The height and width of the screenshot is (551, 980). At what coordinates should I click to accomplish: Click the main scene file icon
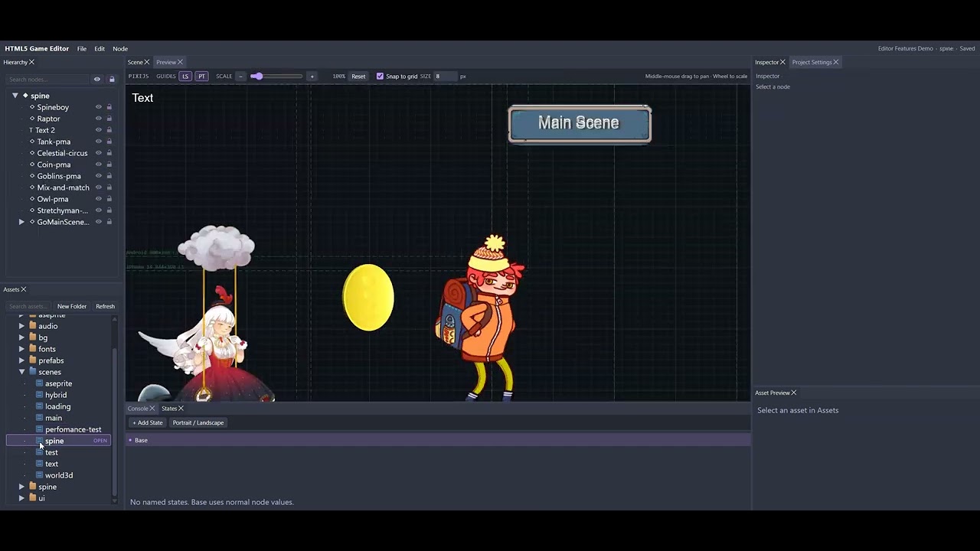pos(40,418)
